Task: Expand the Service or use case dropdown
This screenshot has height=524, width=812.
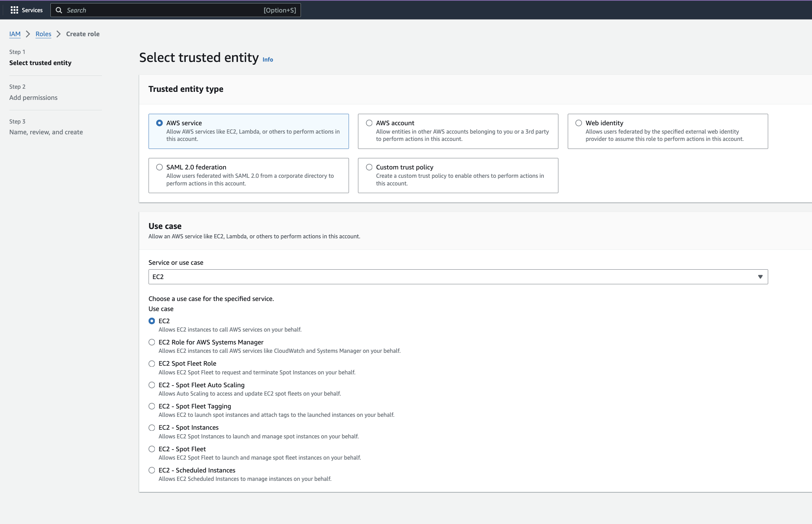Action: coord(452,277)
